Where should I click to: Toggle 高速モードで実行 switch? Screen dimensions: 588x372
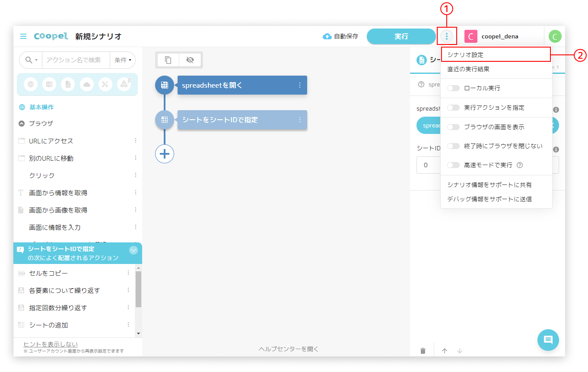453,165
